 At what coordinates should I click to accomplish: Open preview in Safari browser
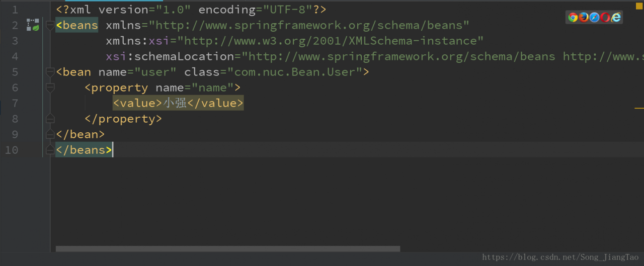point(594,17)
